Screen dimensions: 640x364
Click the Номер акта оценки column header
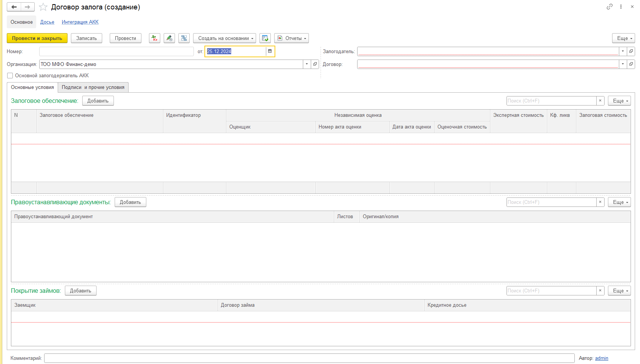click(352, 127)
